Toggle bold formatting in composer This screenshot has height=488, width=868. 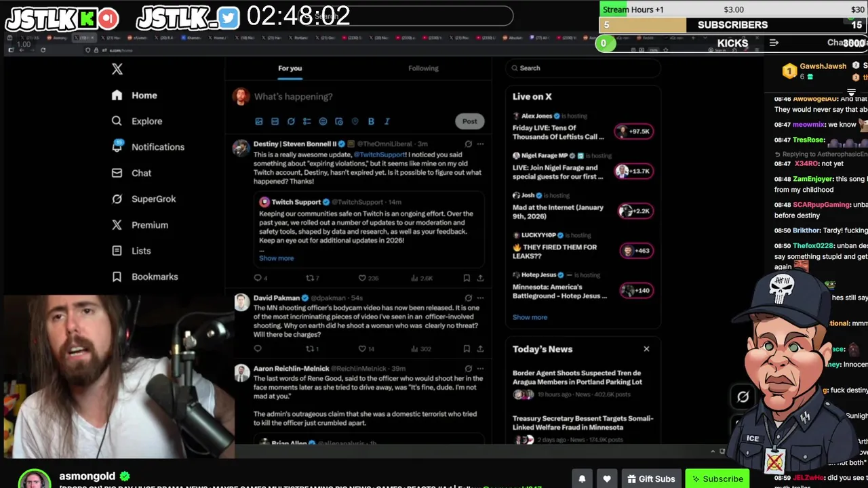click(371, 121)
